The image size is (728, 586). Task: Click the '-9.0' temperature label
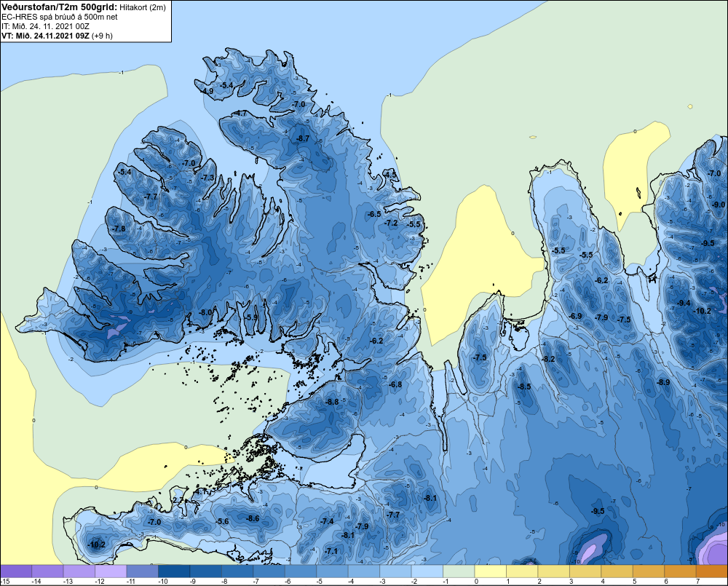click(x=719, y=205)
